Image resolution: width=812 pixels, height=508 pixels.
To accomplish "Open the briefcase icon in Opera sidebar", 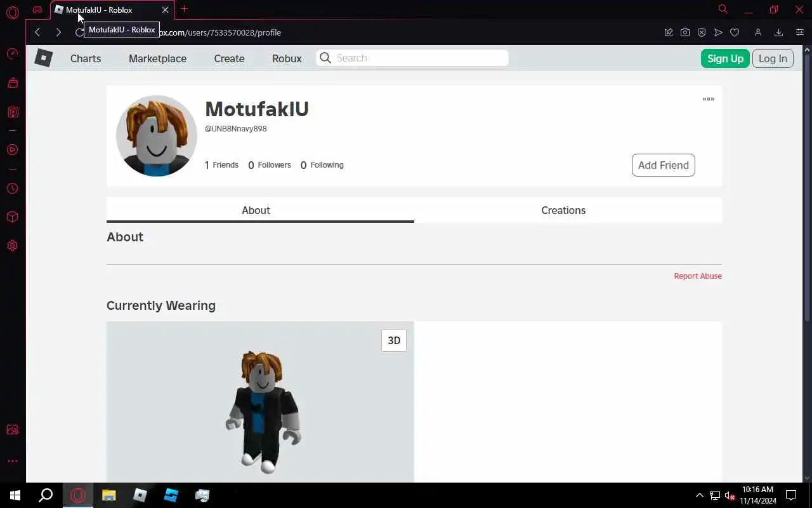I will point(12,83).
